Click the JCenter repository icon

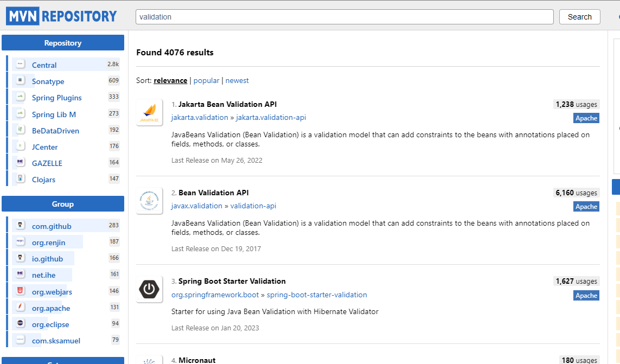tap(21, 145)
